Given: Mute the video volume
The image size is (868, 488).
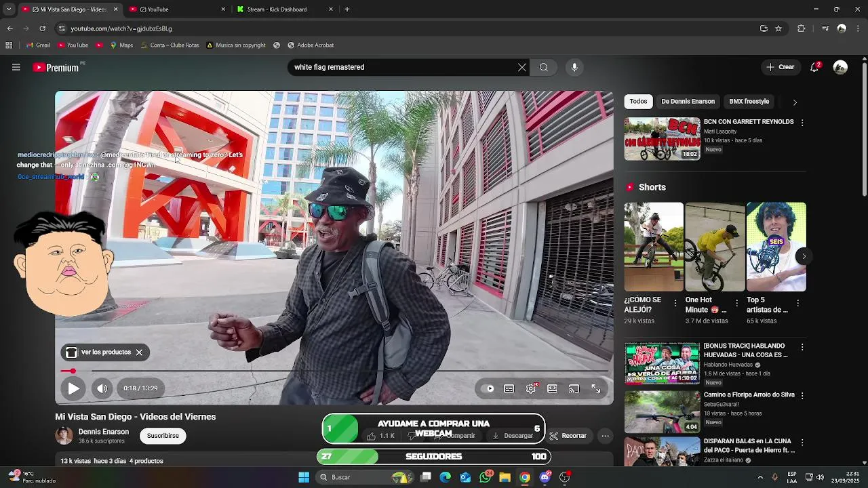Looking at the screenshot, I should [102, 388].
